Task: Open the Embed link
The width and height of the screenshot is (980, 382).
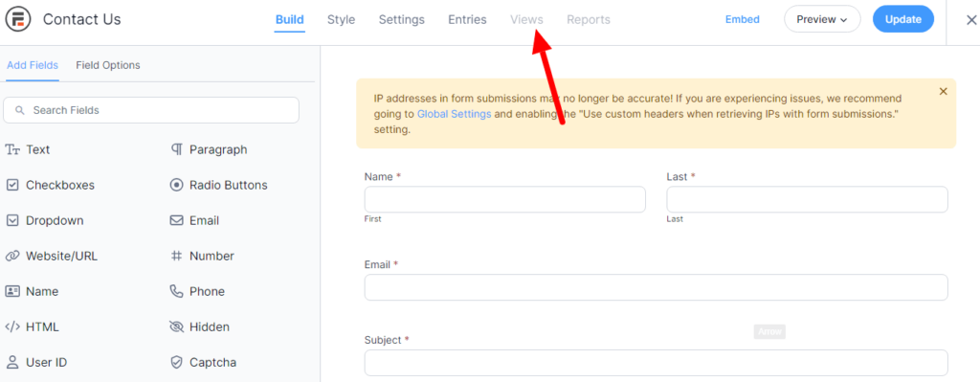Action: tap(743, 19)
